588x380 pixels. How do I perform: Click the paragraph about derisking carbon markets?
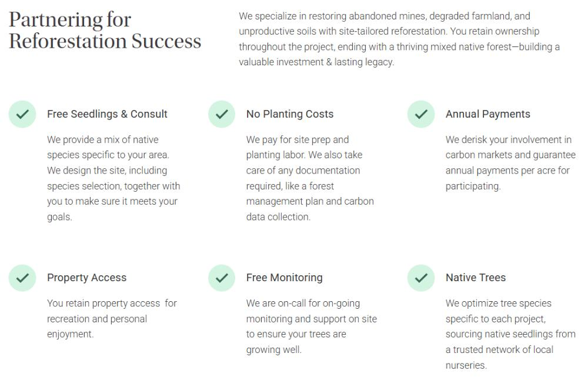click(x=510, y=163)
